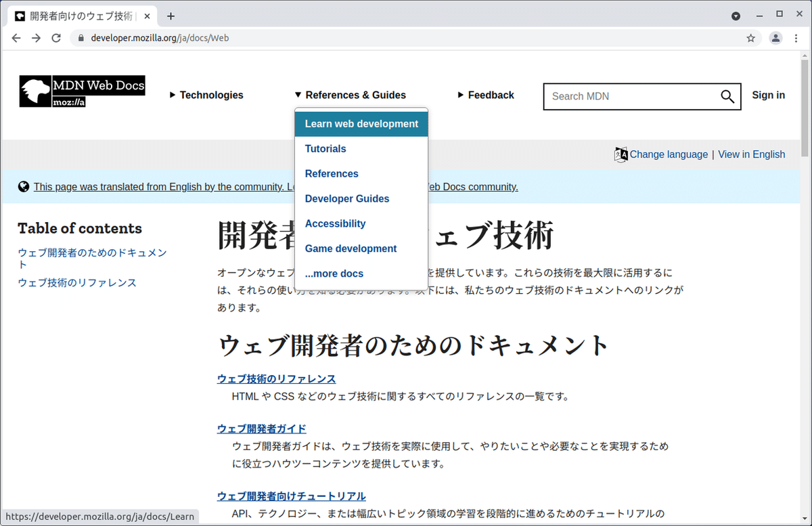
Task: Bookmark the page via the star icon
Action: [750, 38]
